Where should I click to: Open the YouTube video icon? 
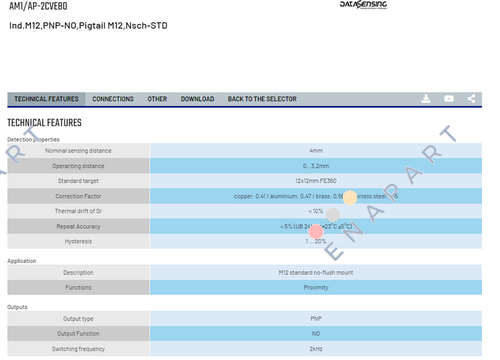(x=449, y=99)
